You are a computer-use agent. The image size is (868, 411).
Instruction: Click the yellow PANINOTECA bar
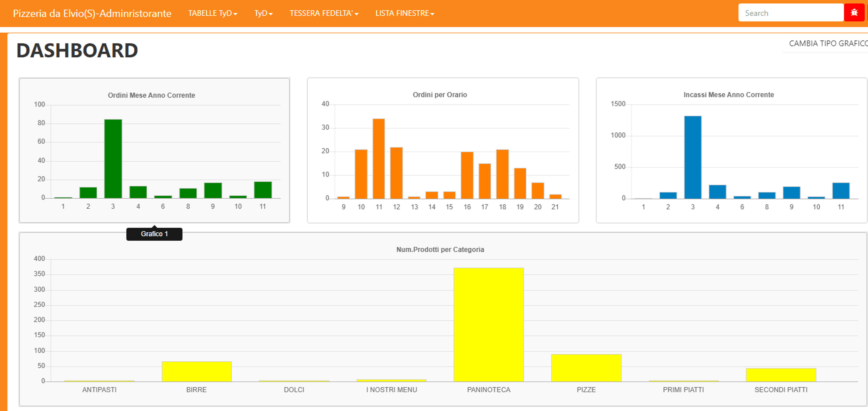(x=488, y=325)
